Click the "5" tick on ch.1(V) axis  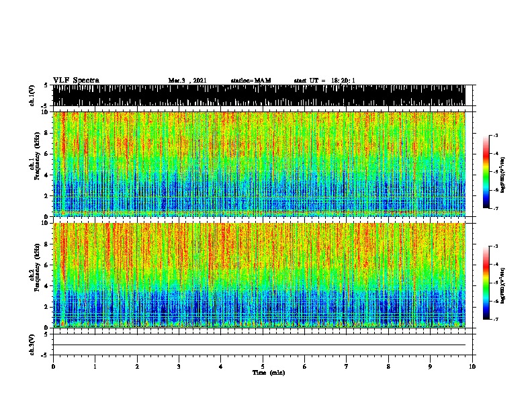click(46, 85)
